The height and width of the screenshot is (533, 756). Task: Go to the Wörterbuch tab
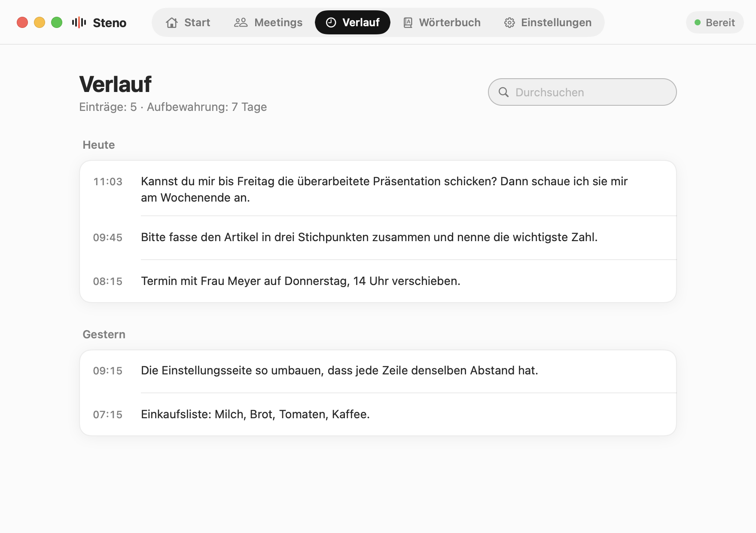tap(442, 22)
